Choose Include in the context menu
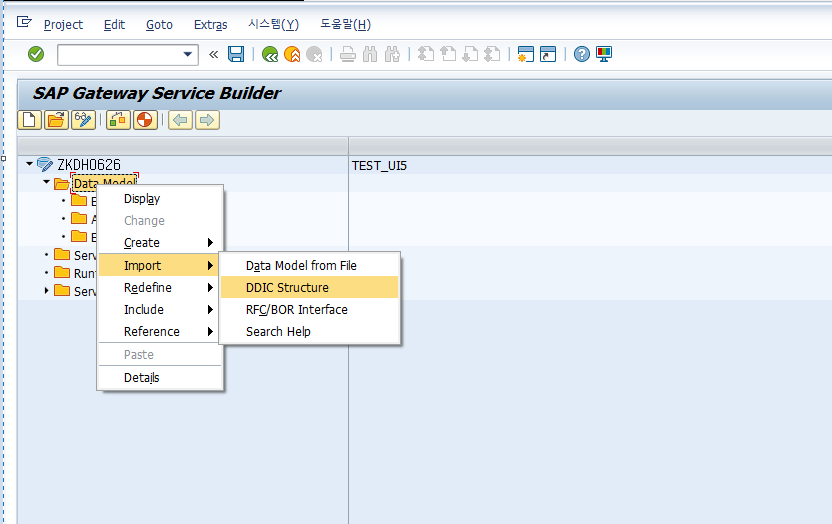Viewport: 832px width, 524px height. click(160, 309)
